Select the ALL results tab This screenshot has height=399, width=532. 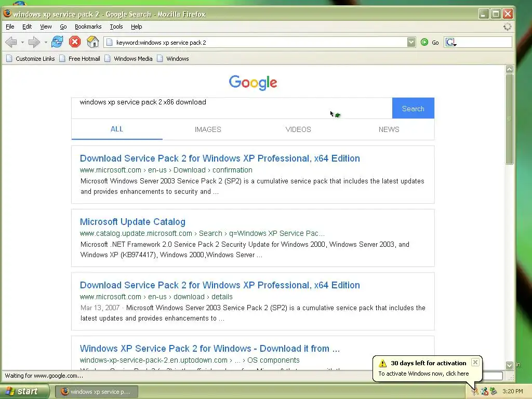click(117, 129)
